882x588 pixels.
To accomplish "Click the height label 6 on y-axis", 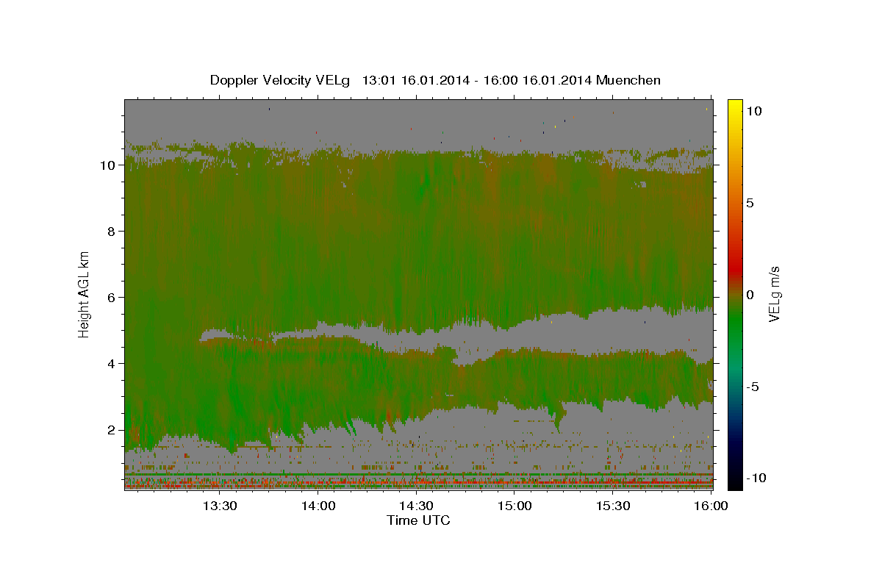I will point(111,298).
